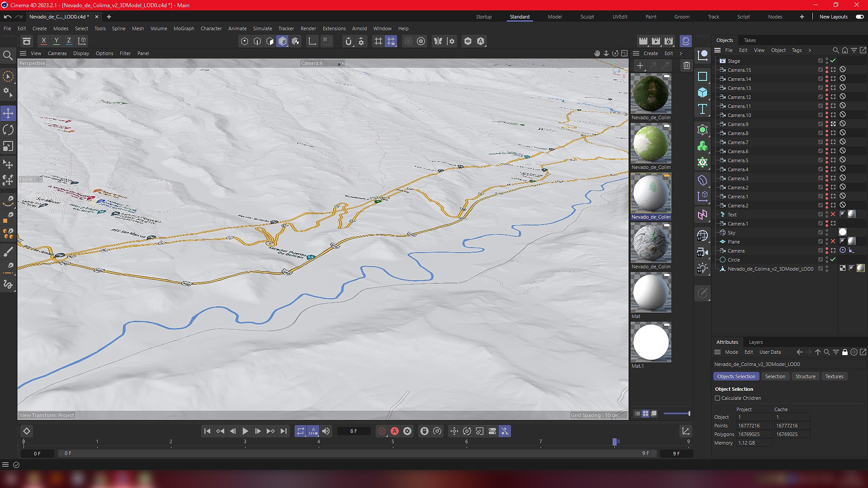868x488 pixels.
Task: Click the Light object icon in right palette
Action: point(703,268)
